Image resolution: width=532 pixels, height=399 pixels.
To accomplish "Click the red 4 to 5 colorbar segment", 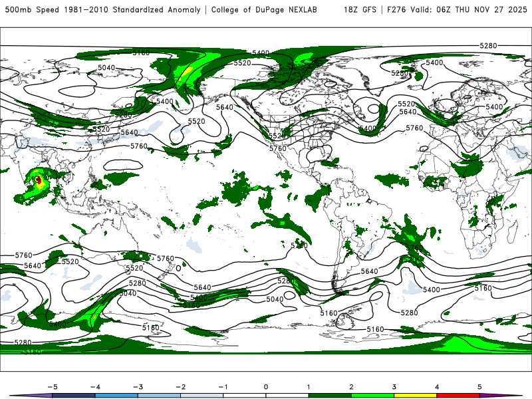I will click(x=458, y=396).
